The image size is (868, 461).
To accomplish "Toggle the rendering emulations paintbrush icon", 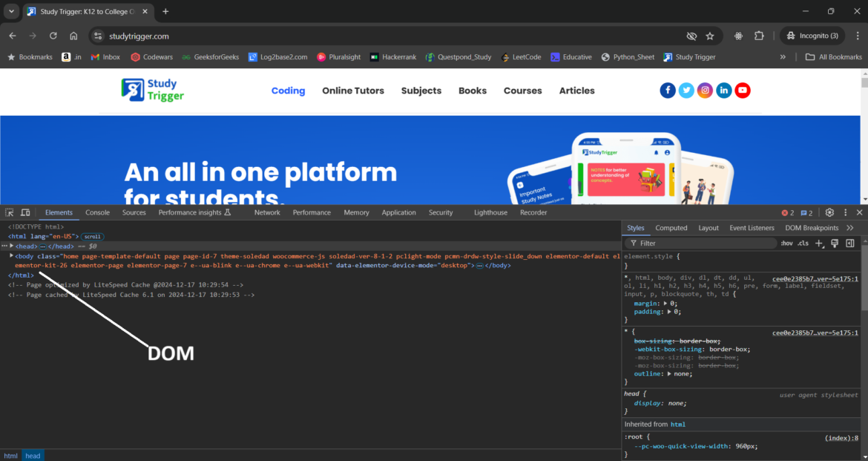I will pyautogui.click(x=835, y=243).
